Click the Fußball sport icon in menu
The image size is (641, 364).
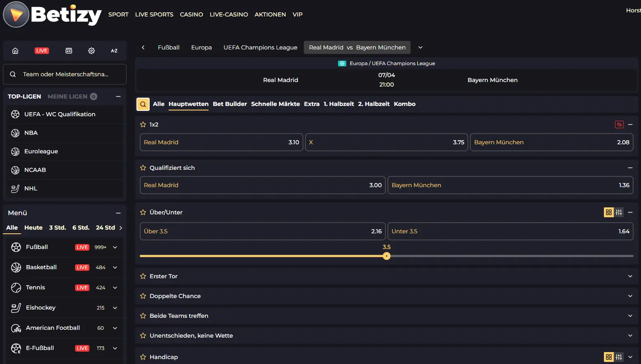pos(16,247)
